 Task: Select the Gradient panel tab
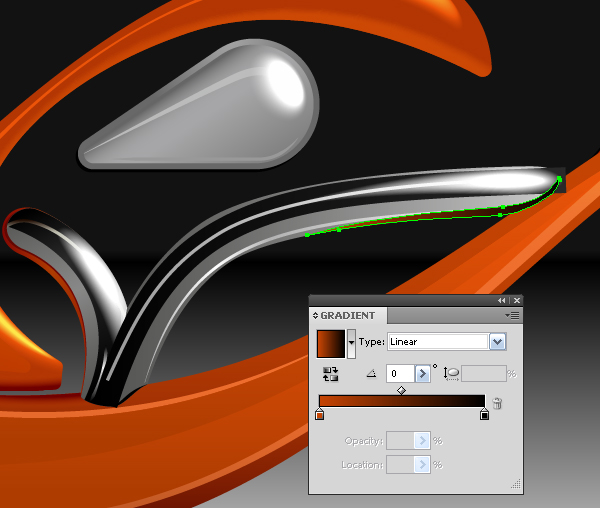pyautogui.click(x=347, y=316)
